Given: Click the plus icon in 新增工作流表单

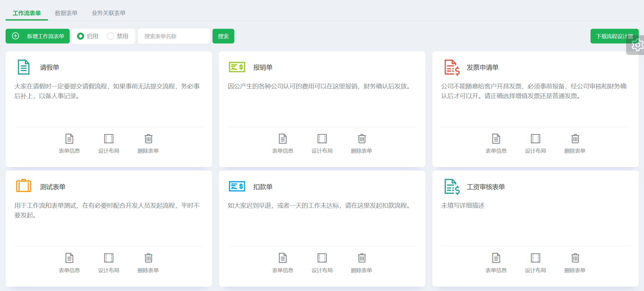Looking at the screenshot, I should tap(15, 36).
